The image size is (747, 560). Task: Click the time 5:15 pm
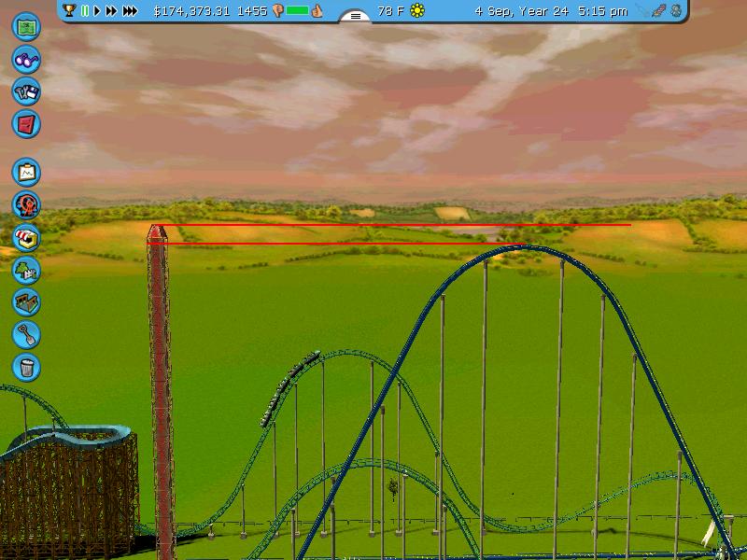(x=602, y=11)
